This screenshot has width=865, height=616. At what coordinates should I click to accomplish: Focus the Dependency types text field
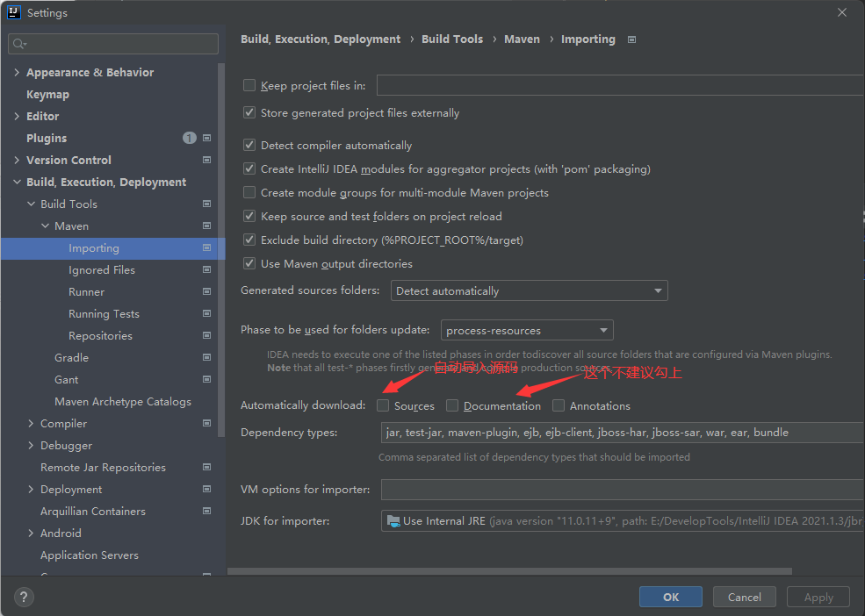coord(623,433)
